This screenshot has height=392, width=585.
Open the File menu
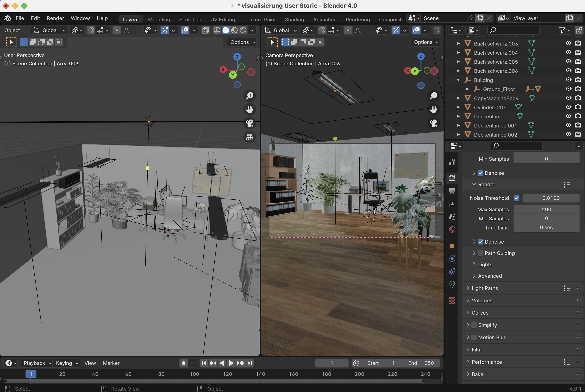coord(20,18)
